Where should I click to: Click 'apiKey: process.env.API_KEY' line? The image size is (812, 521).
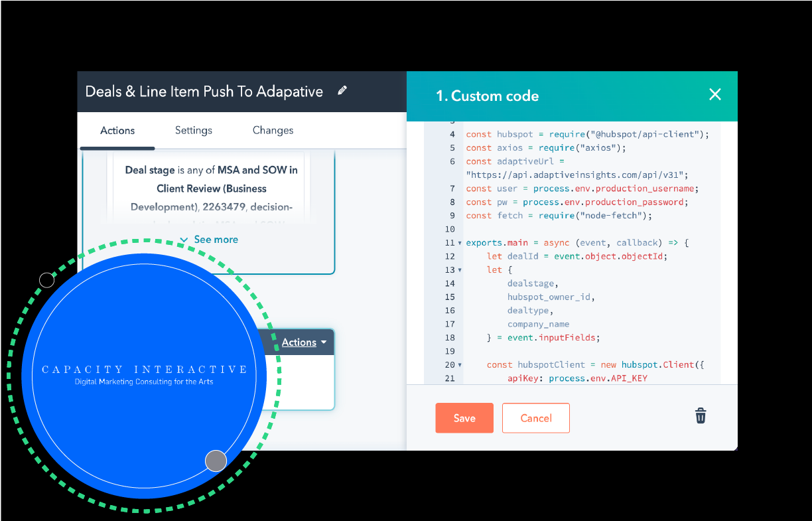click(x=577, y=378)
